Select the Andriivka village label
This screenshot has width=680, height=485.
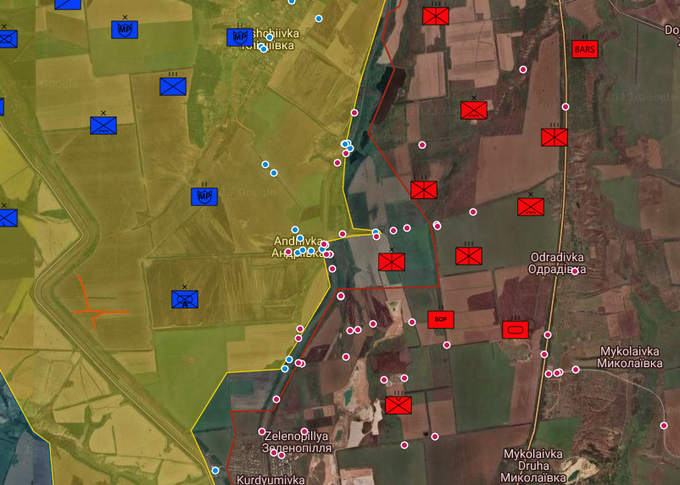point(298,247)
